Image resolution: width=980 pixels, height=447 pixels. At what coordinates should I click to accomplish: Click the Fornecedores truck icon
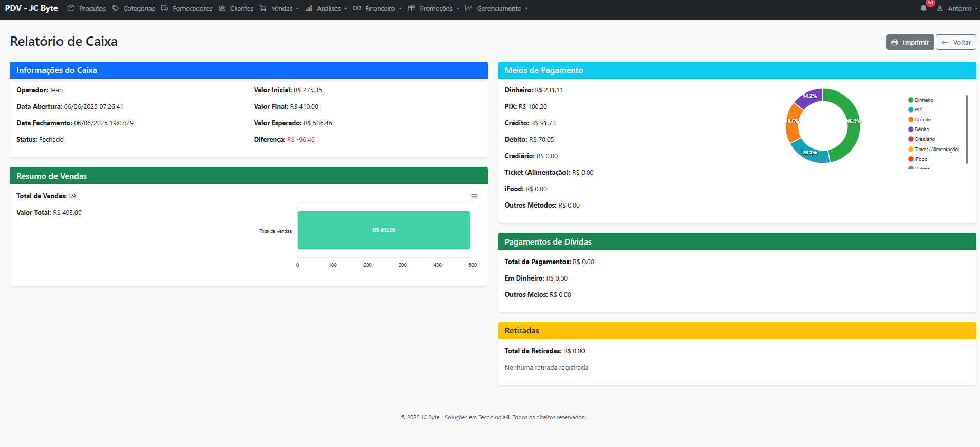coord(164,8)
